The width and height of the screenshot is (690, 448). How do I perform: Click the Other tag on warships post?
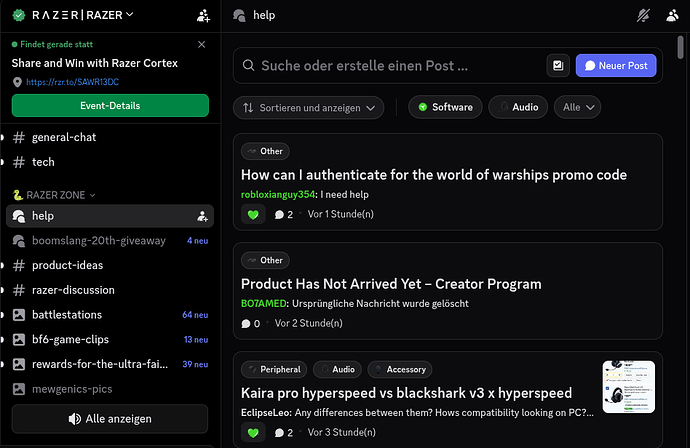pos(265,151)
